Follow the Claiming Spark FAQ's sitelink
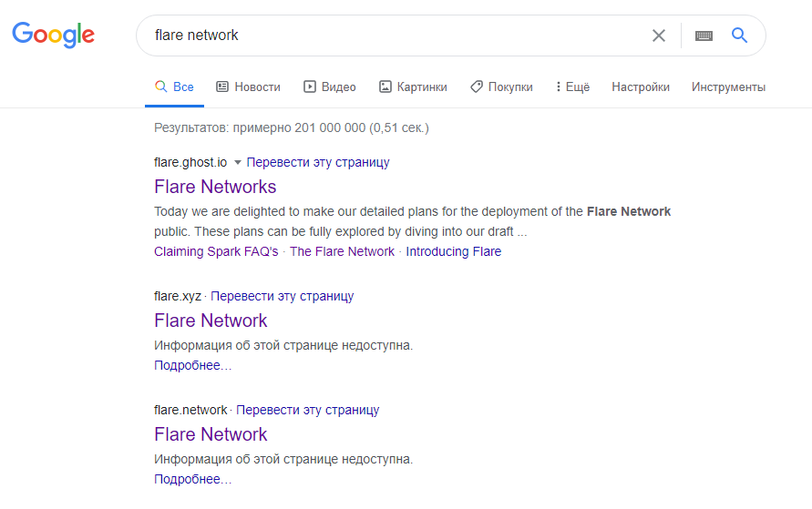 point(216,251)
